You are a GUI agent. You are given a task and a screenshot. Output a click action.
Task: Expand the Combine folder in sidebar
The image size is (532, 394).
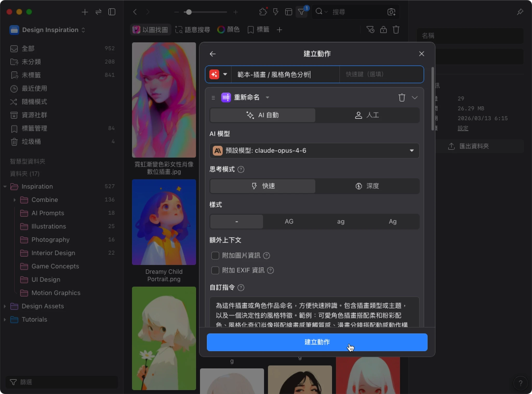click(x=15, y=200)
